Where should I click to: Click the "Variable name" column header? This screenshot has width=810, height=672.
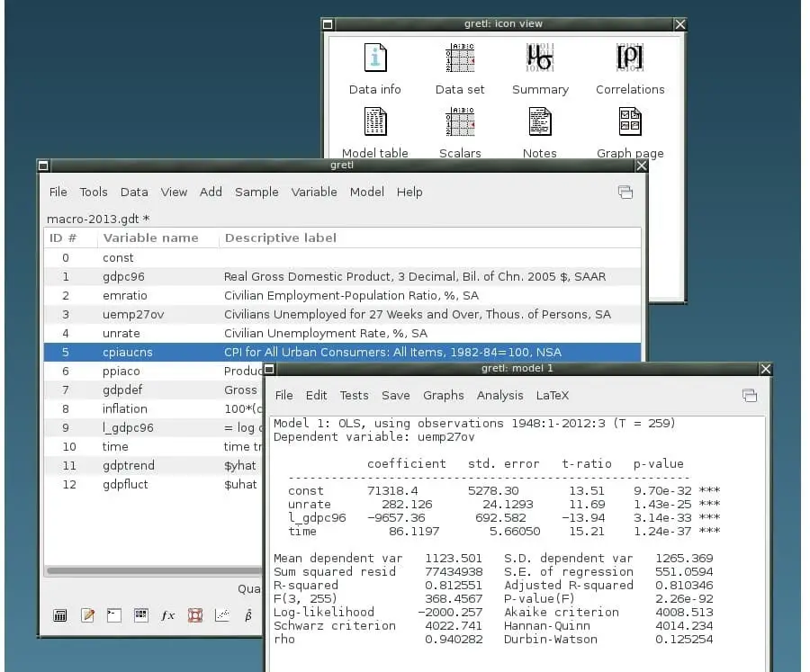(x=150, y=237)
